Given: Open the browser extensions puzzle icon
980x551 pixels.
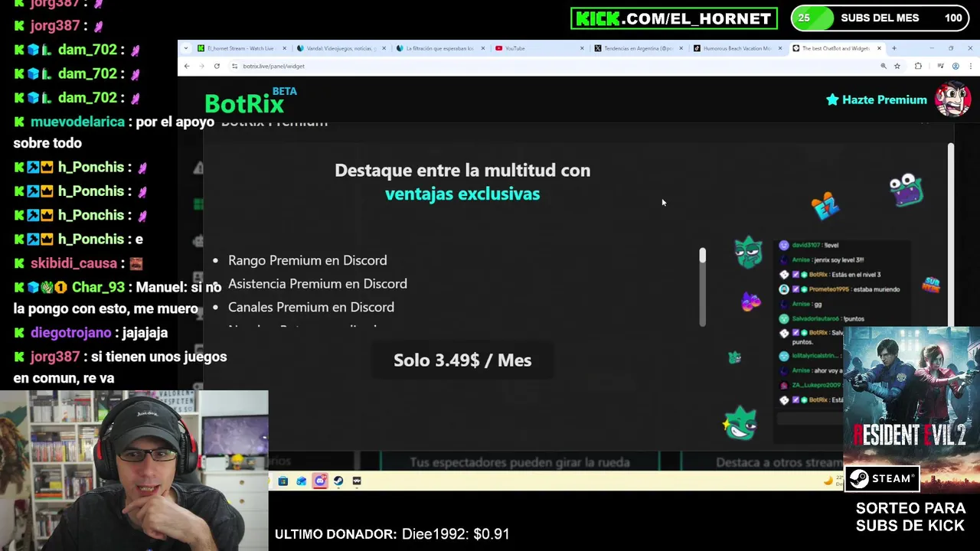Looking at the screenshot, I should tap(918, 66).
